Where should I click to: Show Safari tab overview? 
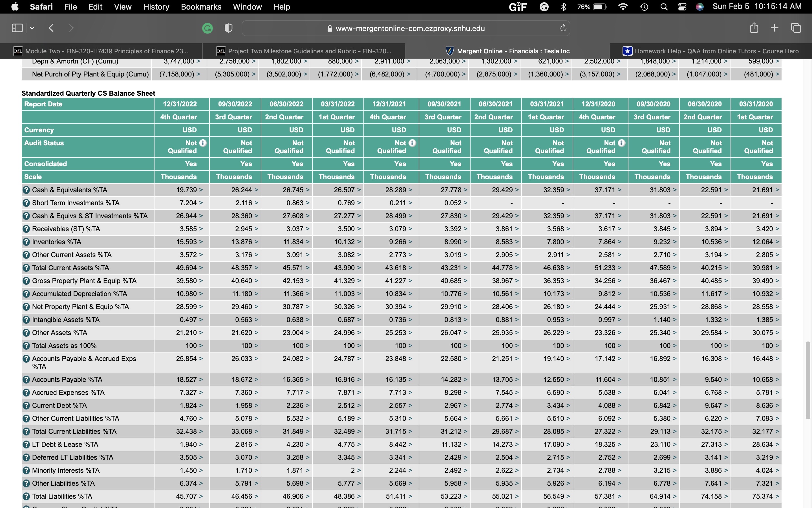(x=796, y=28)
